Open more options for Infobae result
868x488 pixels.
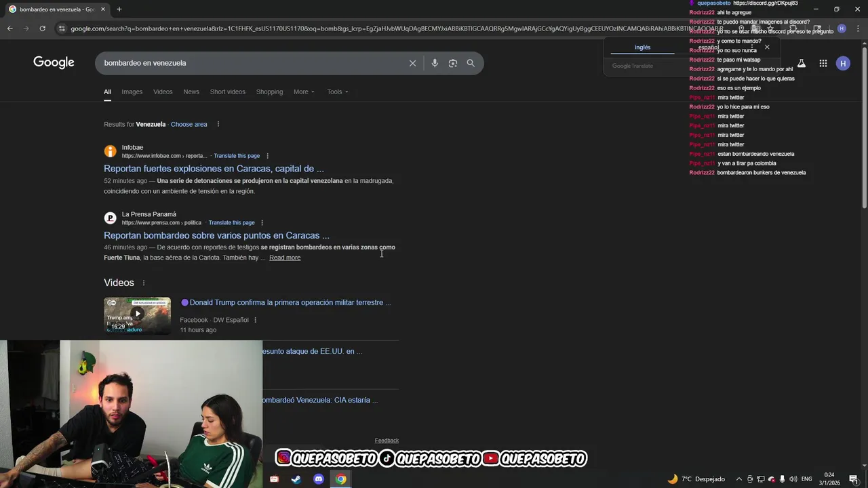pyautogui.click(x=267, y=156)
